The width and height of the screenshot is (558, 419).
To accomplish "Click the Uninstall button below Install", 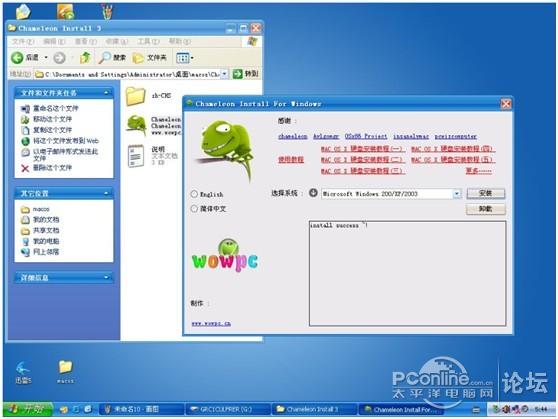I will [485, 209].
